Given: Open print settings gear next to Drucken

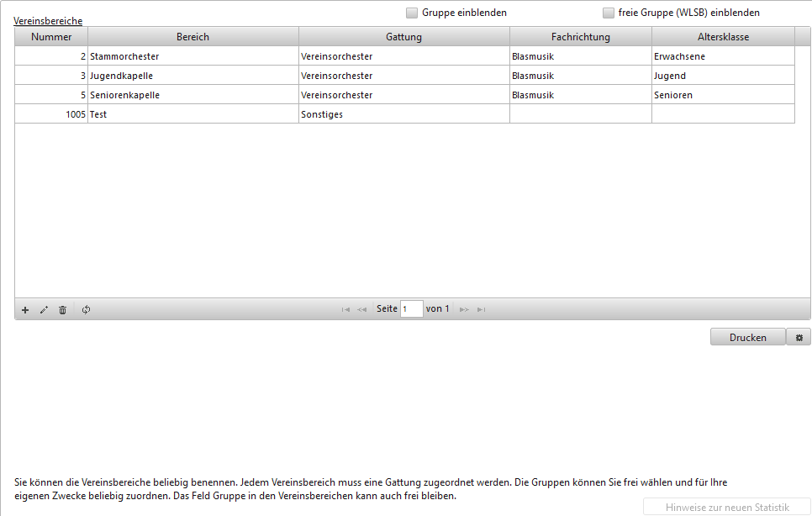Looking at the screenshot, I should 799,337.
